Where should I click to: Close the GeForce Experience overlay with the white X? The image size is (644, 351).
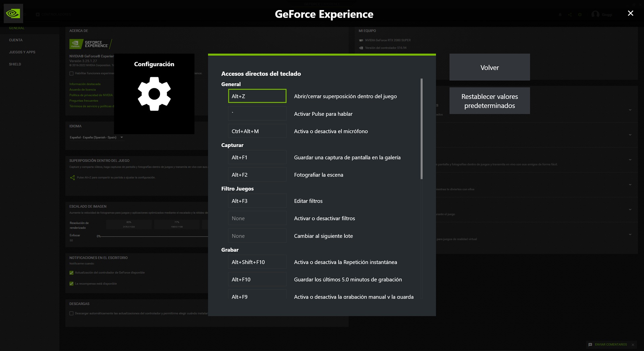630,13
